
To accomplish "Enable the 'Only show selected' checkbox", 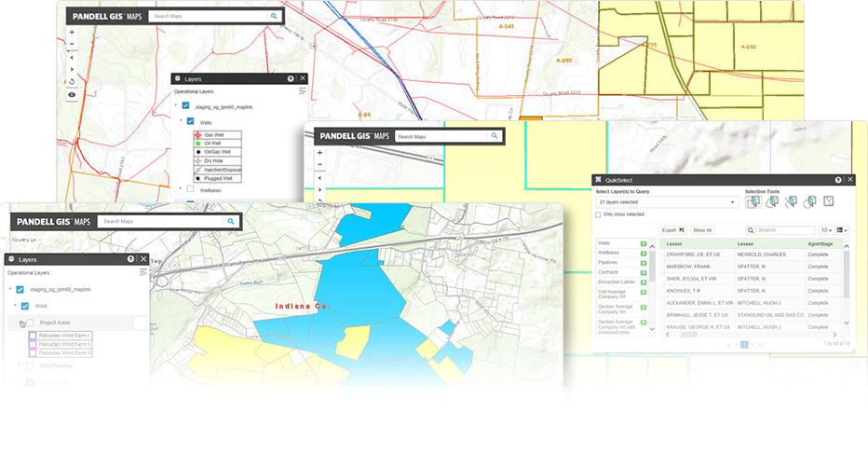I will coord(598,214).
